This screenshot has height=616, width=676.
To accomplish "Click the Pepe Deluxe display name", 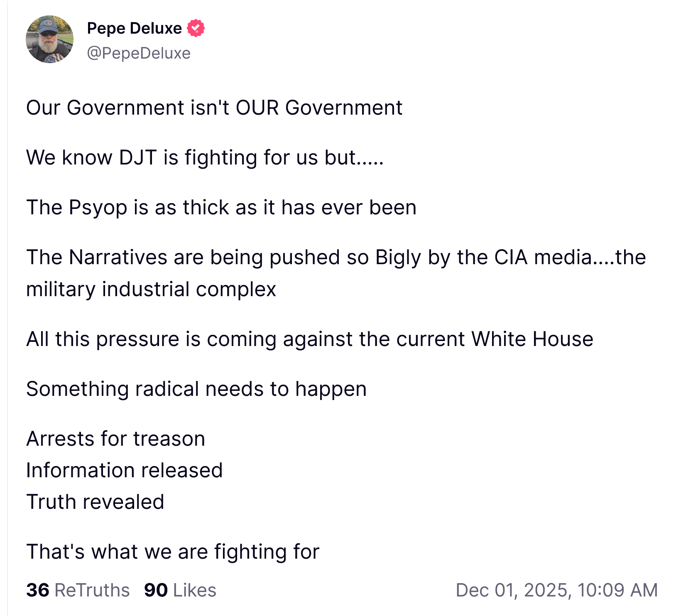I will click(134, 28).
